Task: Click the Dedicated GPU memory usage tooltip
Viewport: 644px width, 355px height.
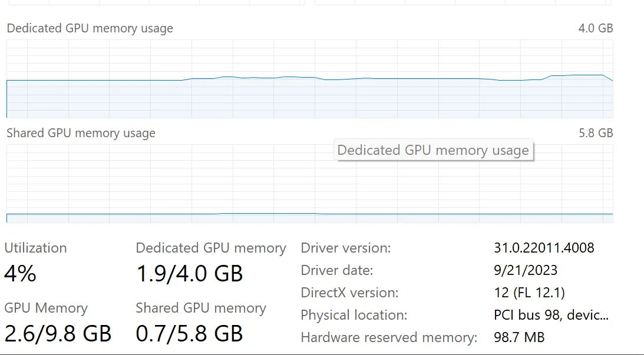Action: point(433,150)
